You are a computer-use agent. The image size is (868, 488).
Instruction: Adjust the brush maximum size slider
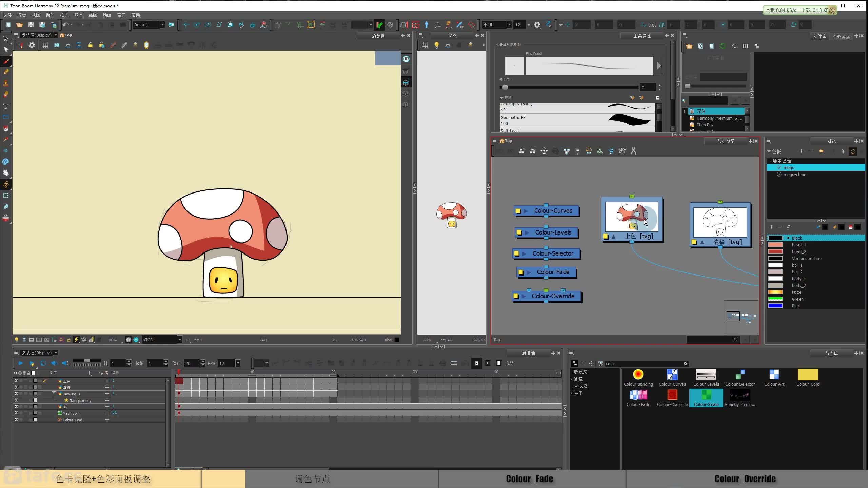click(505, 87)
